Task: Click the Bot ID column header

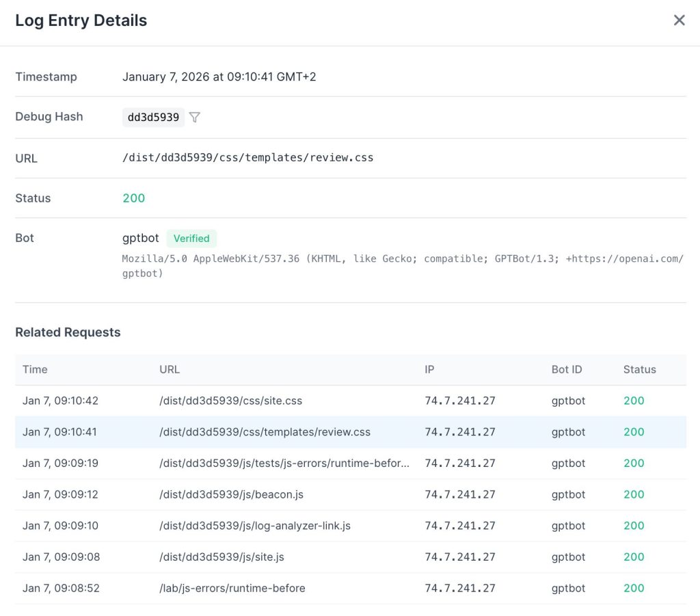Action: coord(567,369)
